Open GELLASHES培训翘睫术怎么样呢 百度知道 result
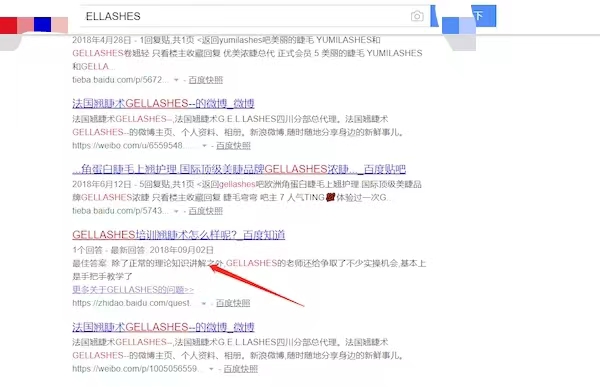600x387 pixels. point(178,235)
